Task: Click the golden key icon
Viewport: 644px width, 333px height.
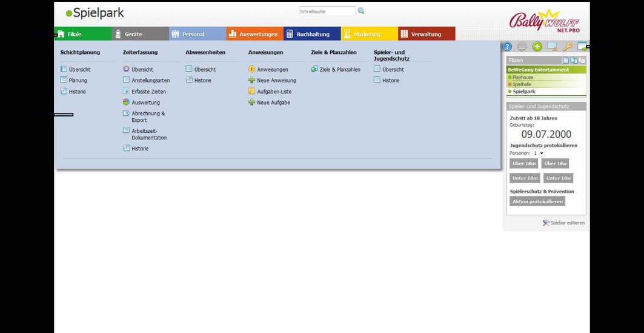Action: pos(567,47)
